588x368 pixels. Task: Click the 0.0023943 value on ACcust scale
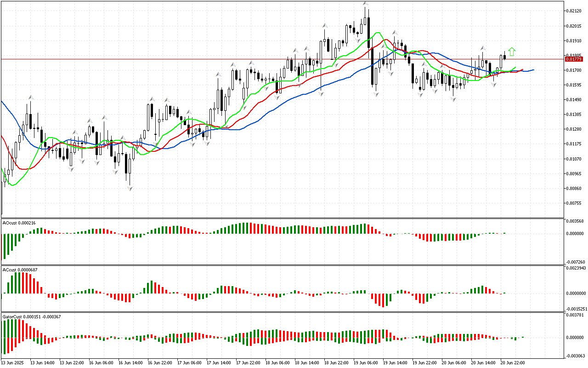576,268
